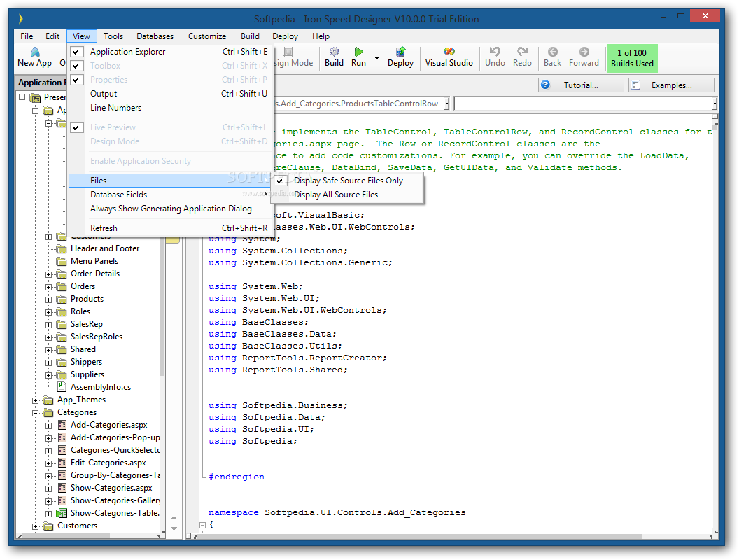Click the Design Mode toolbar icon
The width and height of the screenshot is (739, 560).
coord(288,51)
